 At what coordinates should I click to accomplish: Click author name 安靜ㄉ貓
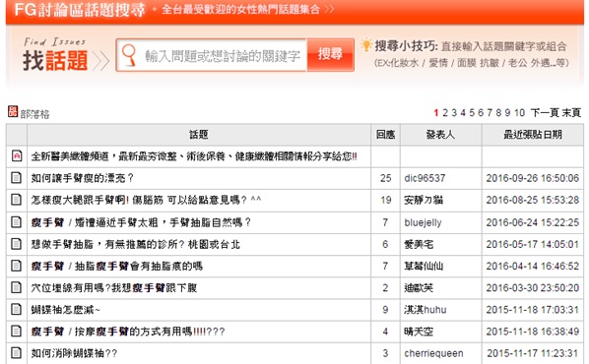(x=424, y=200)
